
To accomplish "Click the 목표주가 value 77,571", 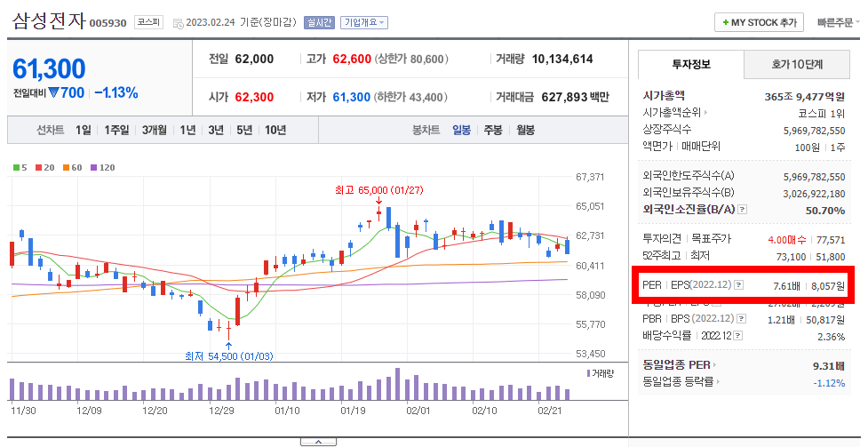I will pos(831,240).
